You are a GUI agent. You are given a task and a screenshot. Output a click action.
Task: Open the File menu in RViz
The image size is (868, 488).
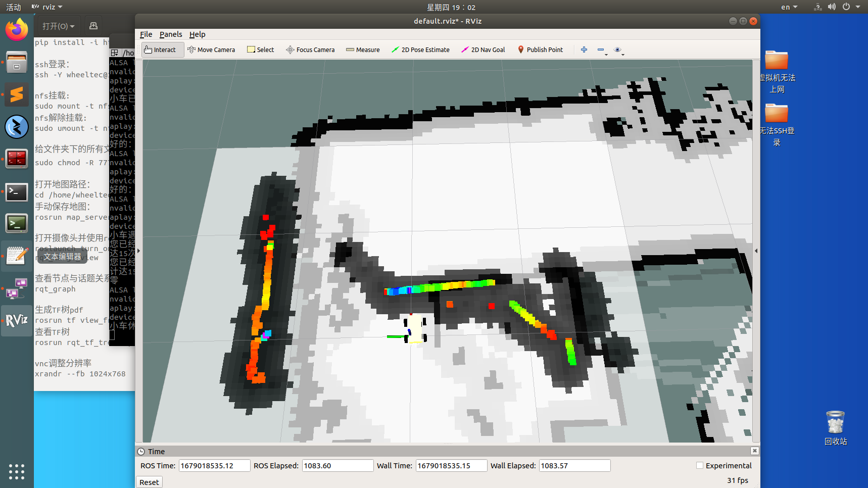pyautogui.click(x=146, y=34)
